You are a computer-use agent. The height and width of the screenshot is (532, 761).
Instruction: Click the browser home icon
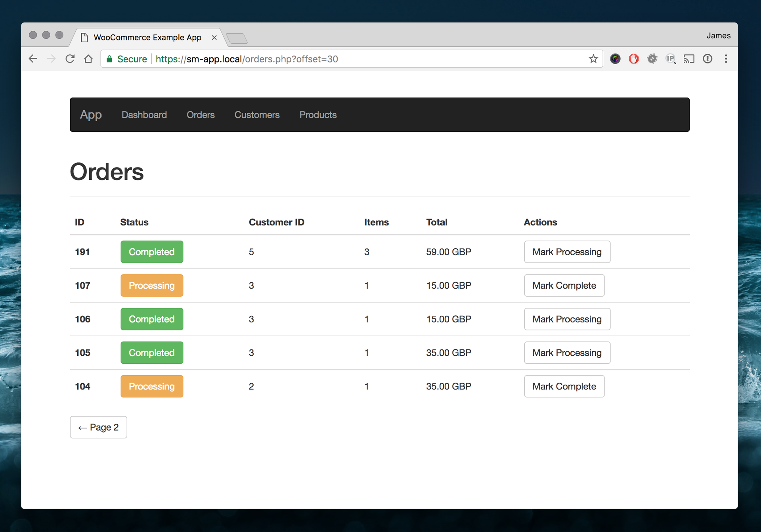88,59
